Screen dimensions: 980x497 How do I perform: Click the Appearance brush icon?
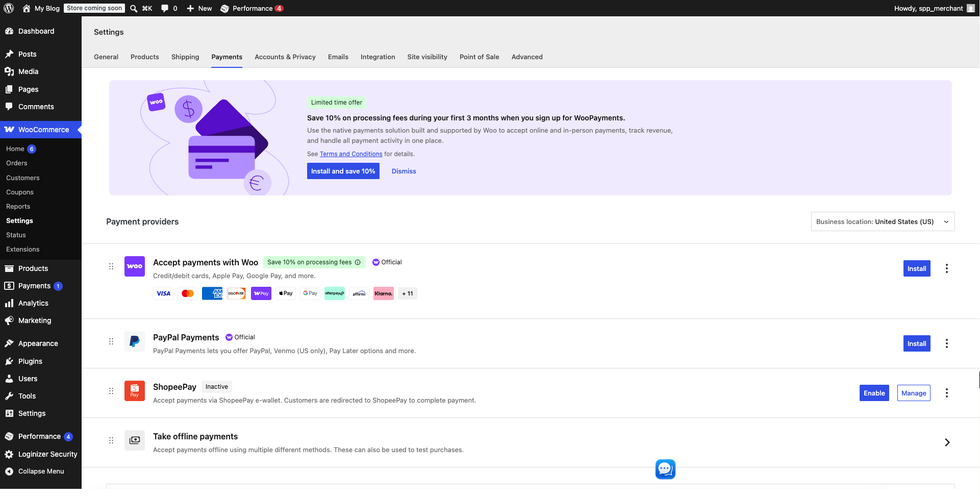pyautogui.click(x=9, y=343)
